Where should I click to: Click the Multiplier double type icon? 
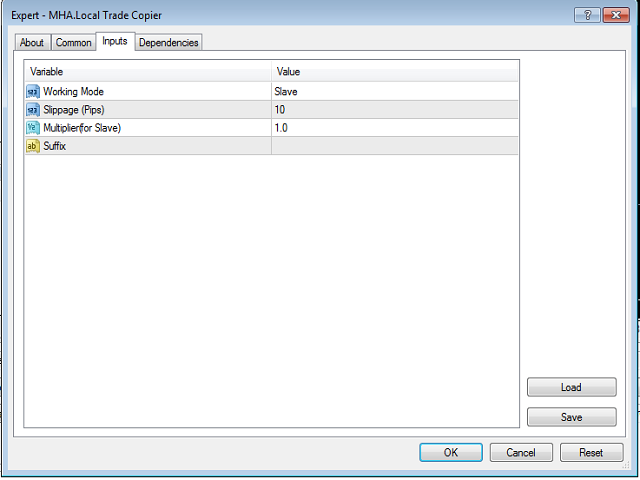[x=32, y=128]
